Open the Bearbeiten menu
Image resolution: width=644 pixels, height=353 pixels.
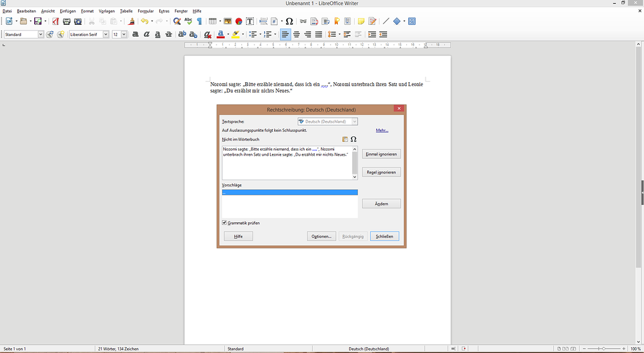[27, 11]
